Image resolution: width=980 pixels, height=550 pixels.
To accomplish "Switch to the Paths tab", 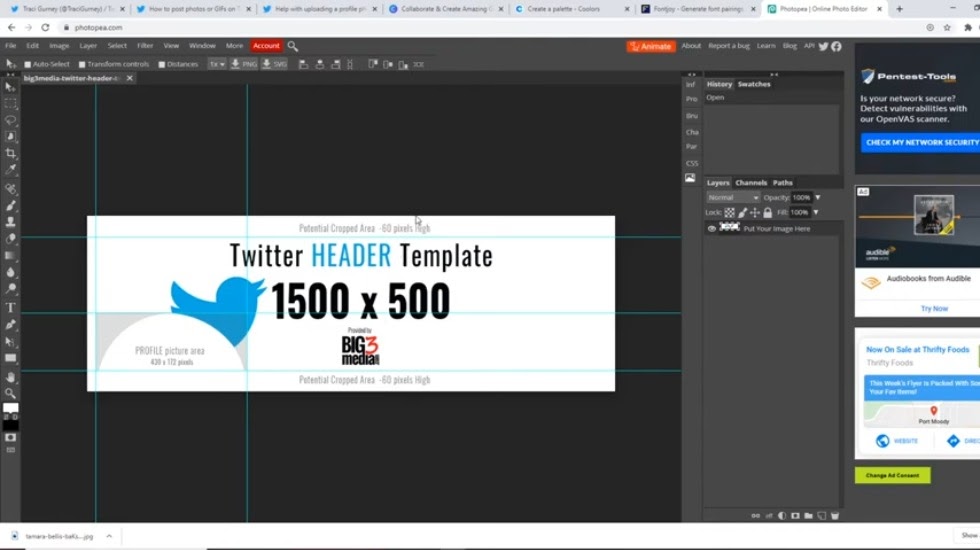I will (x=782, y=182).
